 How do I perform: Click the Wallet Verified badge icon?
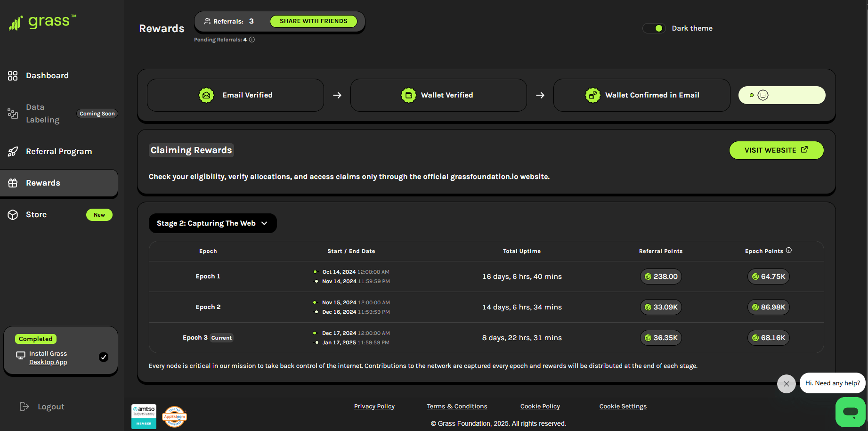[x=409, y=95]
